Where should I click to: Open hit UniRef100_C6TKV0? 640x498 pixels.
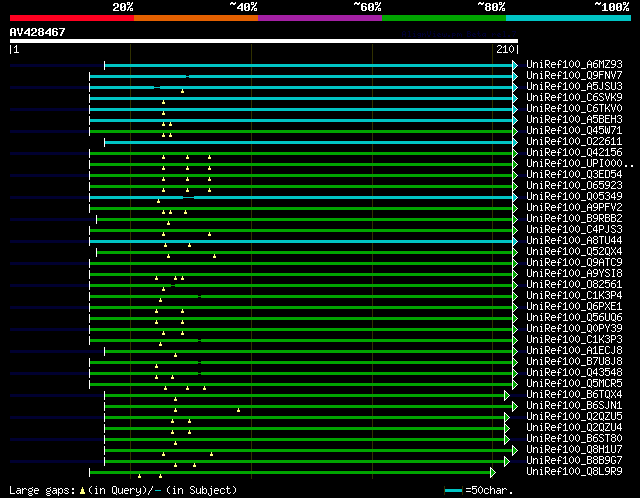point(574,109)
